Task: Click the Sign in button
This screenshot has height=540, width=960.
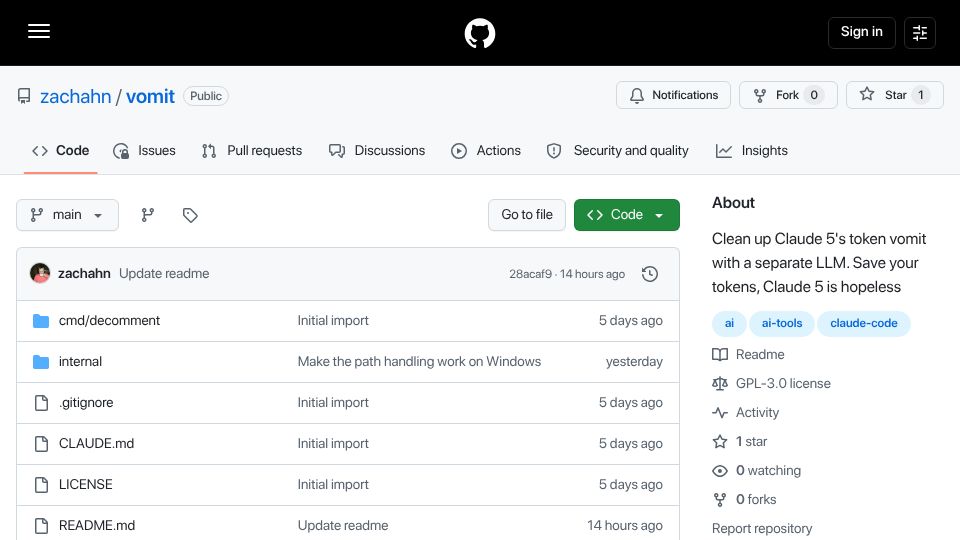Action: pyautogui.click(x=861, y=32)
